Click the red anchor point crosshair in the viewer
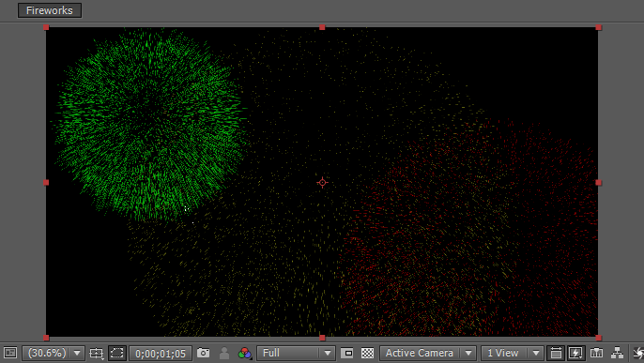644x363 pixels. point(322,183)
